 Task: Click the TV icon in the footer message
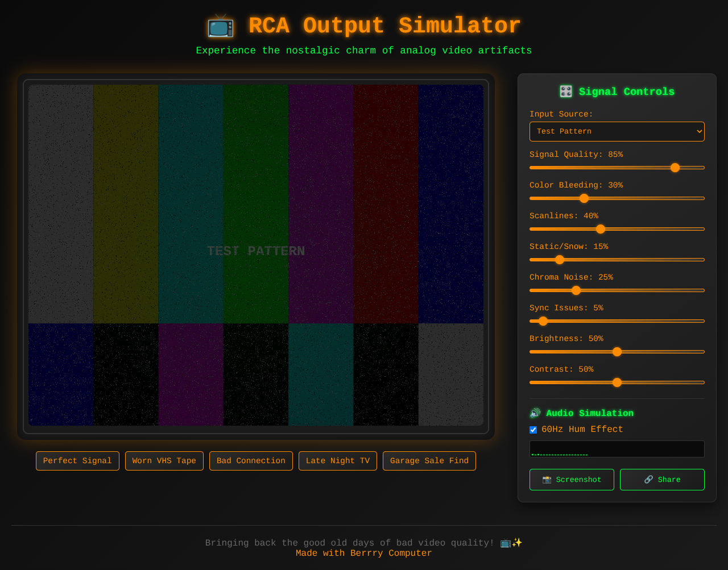(x=504, y=543)
